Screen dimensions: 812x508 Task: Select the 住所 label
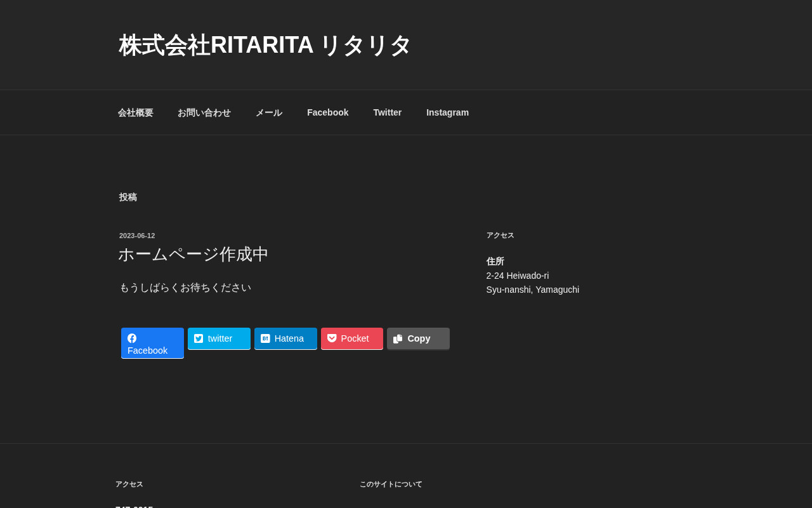coord(495,262)
